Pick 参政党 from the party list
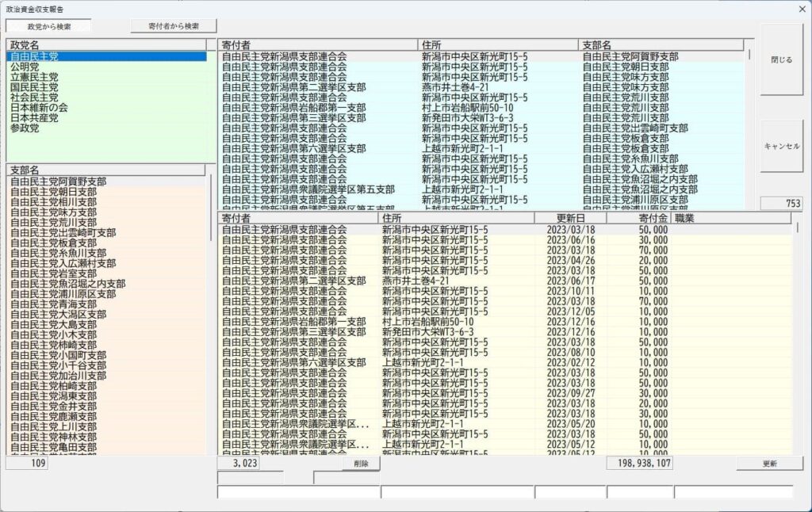The height and width of the screenshot is (512, 812). tap(25, 128)
